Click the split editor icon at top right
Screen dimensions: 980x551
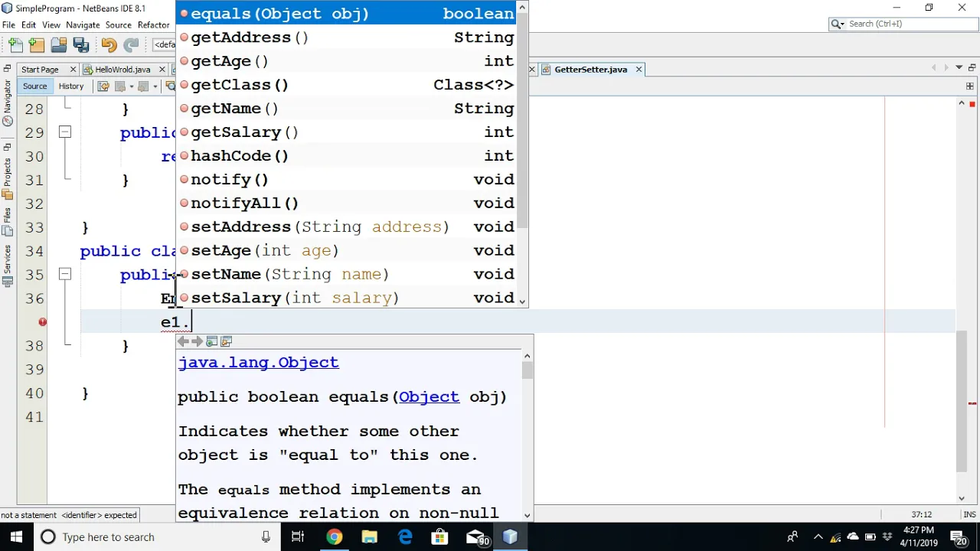[970, 86]
